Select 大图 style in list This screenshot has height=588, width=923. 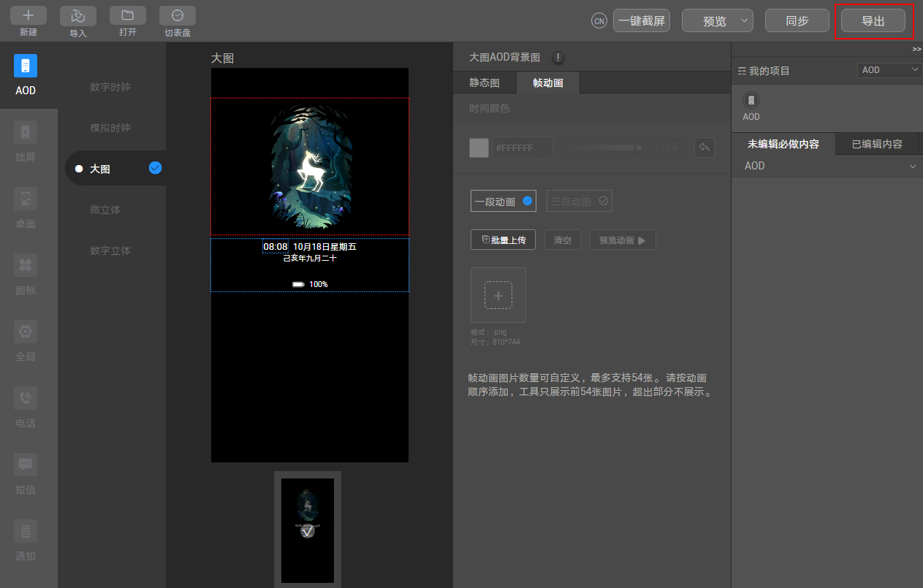coord(115,169)
